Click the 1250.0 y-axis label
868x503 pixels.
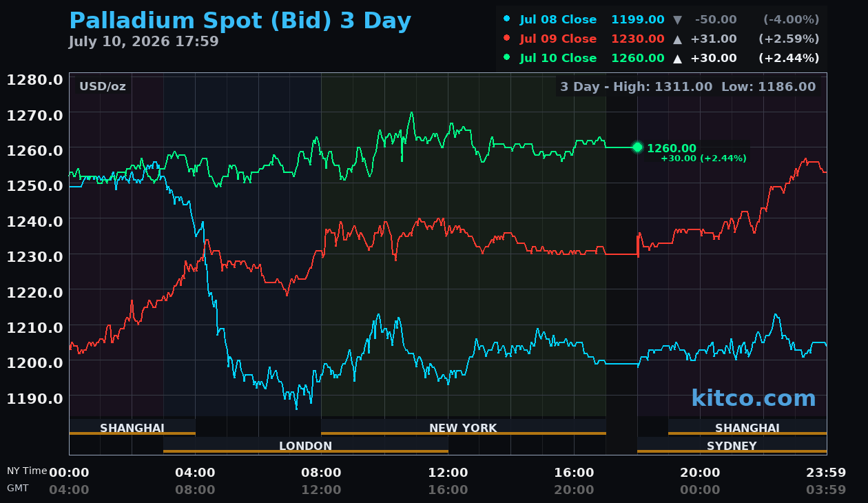[35, 185]
